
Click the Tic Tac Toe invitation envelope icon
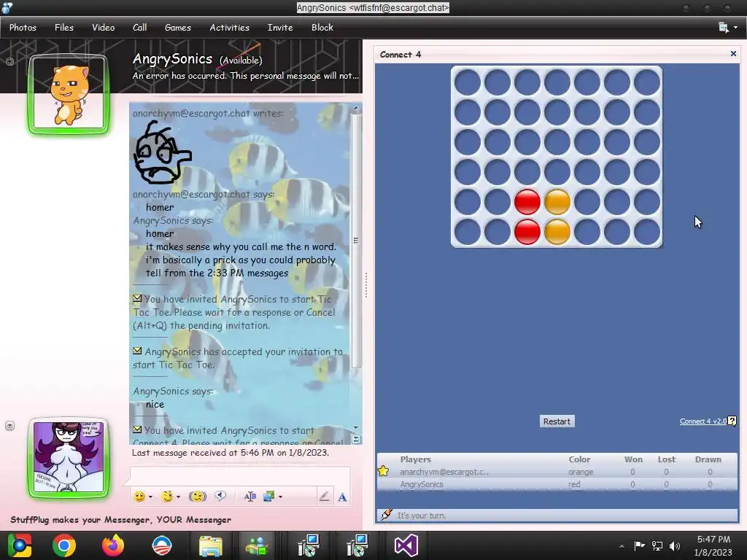[137, 298]
